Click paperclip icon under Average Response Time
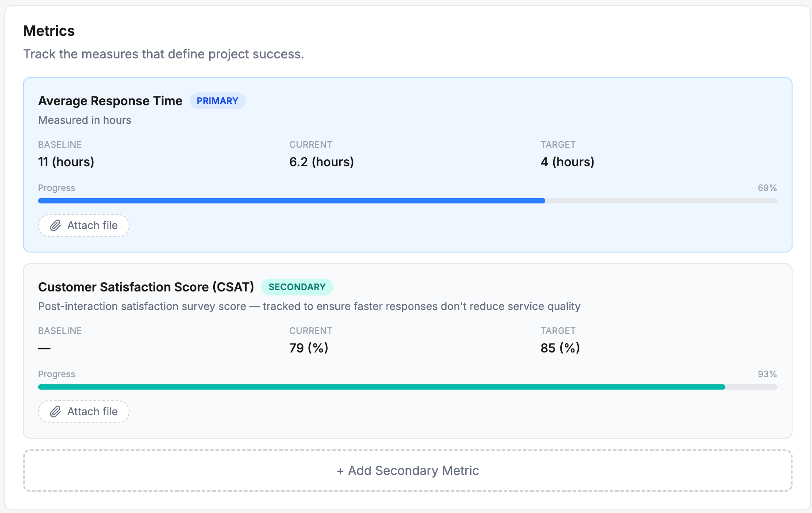 [x=55, y=226]
